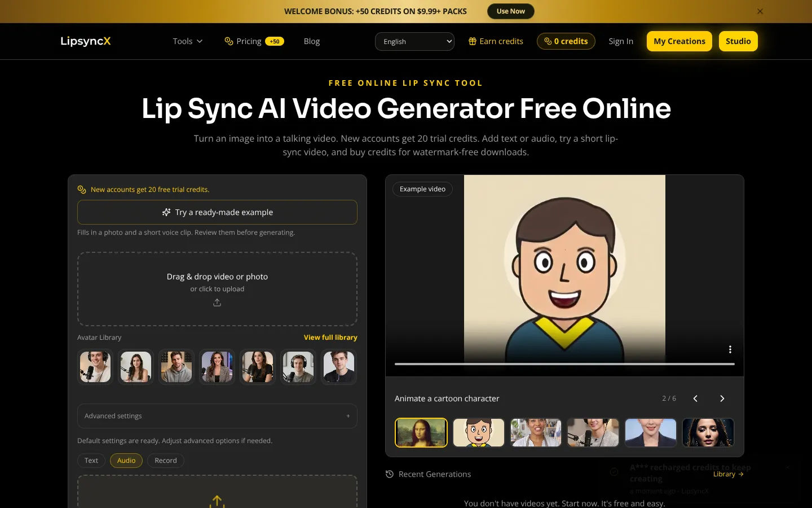Select the fifth example thumbnail, woman in suit
Screen dimensions: 812x508
click(x=651, y=432)
